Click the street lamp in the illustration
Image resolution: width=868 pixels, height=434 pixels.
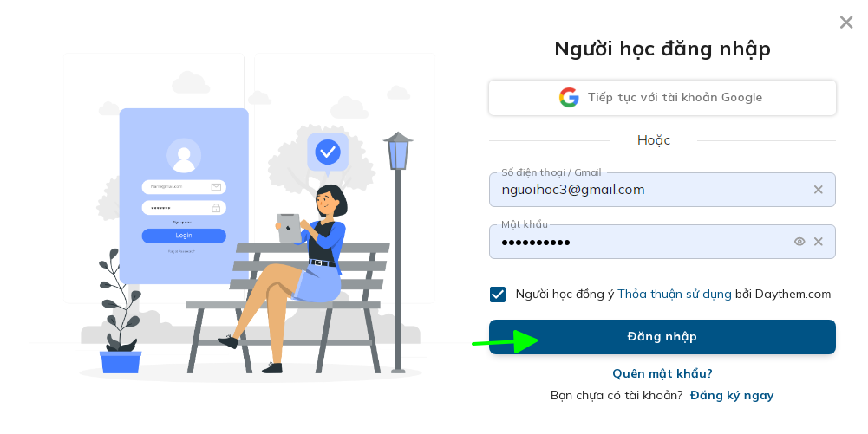pos(398,251)
